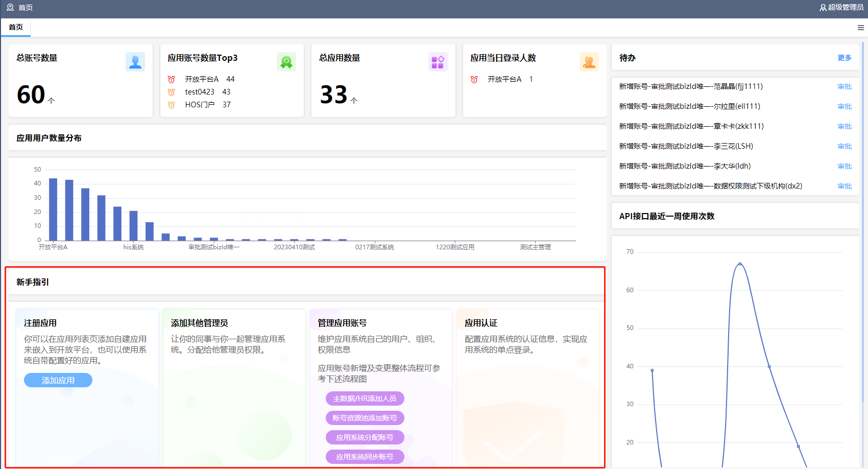Click the green award icon on 应用账号数量Top3 card
Screen dimensions: 868x469
click(286, 62)
